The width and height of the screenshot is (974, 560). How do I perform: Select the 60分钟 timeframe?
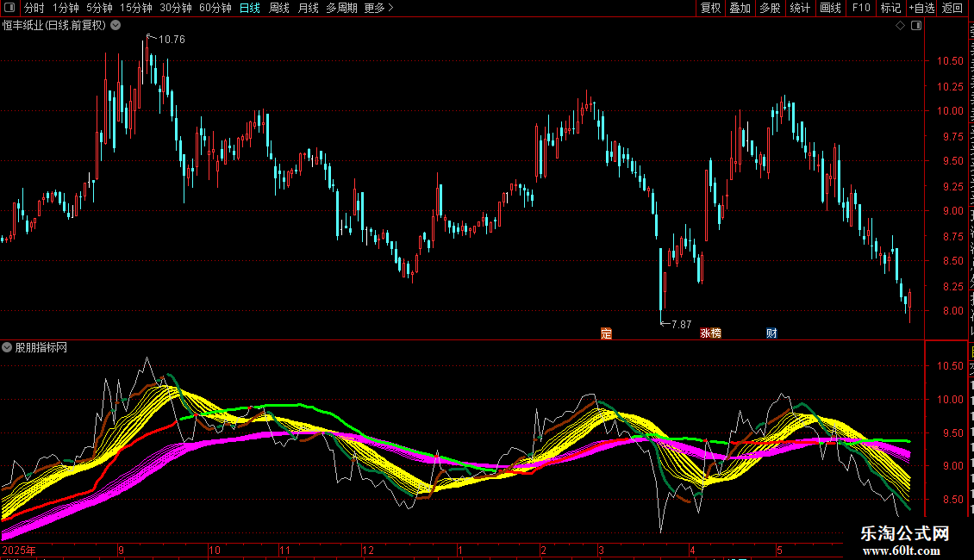(215, 8)
